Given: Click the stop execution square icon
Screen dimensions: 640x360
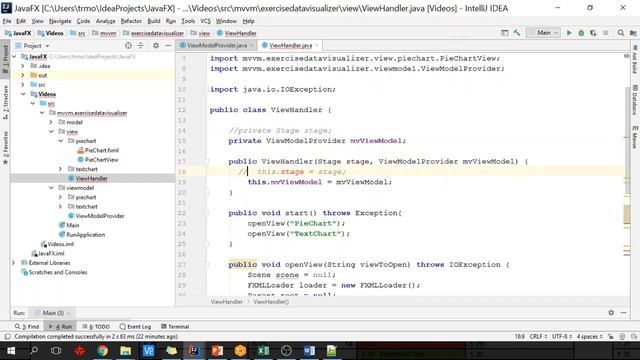Looking at the screenshot, I should pos(606,33).
